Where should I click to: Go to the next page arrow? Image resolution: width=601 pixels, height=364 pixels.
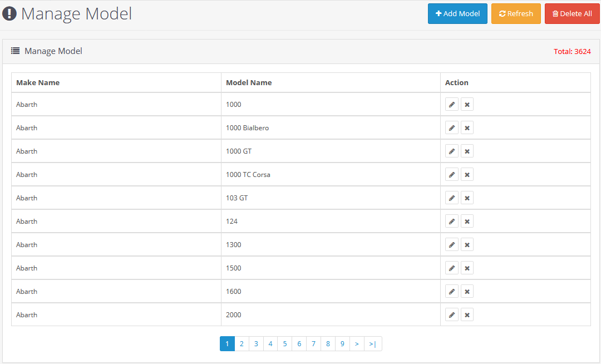(357, 344)
